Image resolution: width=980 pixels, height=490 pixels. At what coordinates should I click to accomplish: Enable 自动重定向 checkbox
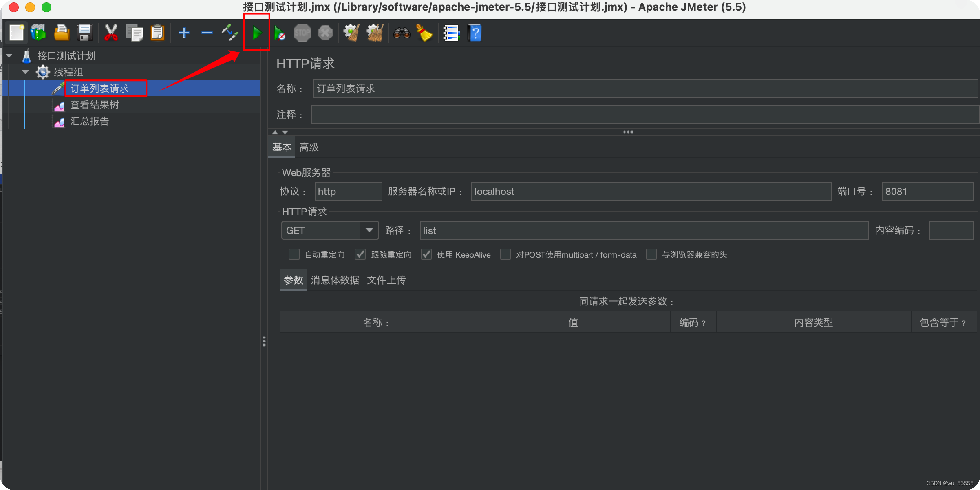click(x=294, y=254)
